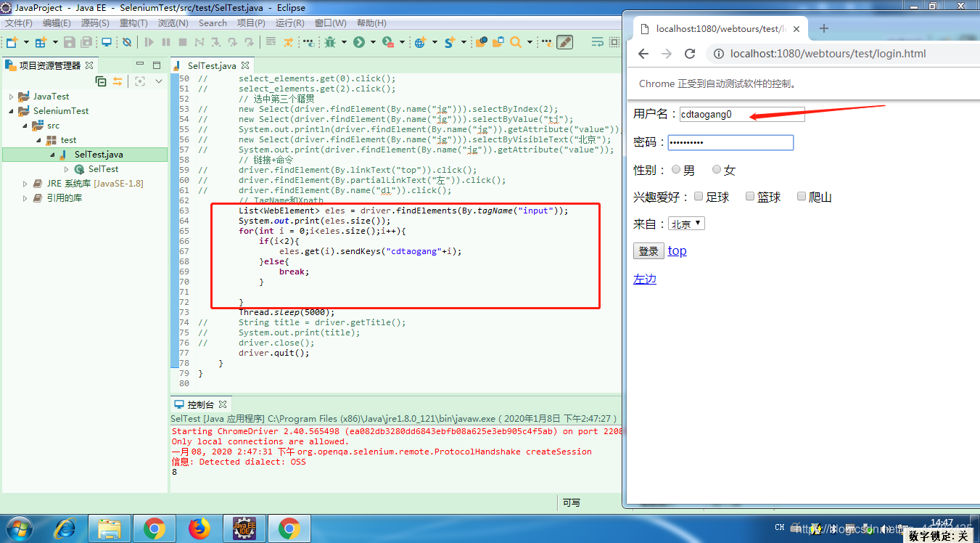
Task: Click the New wizard icon in Eclipse toolbar
Action: (12, 42)
